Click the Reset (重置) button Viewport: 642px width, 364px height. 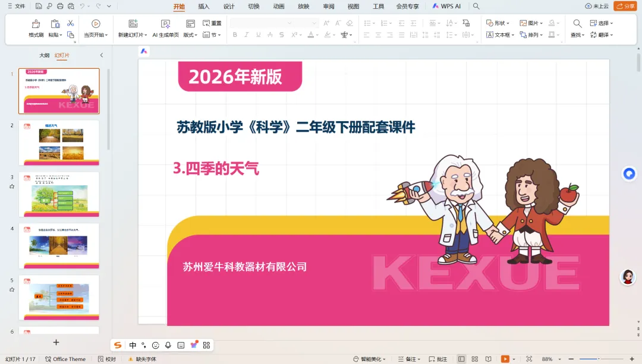pyautogui.click(x=212, y=23)
